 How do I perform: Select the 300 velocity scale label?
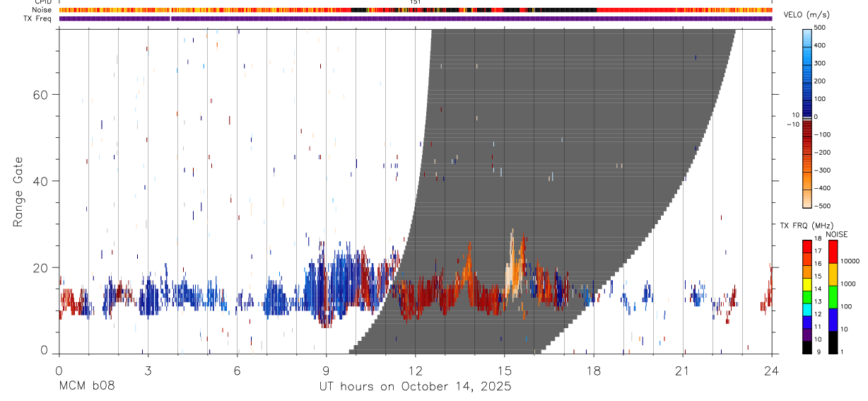pos(821,63)
